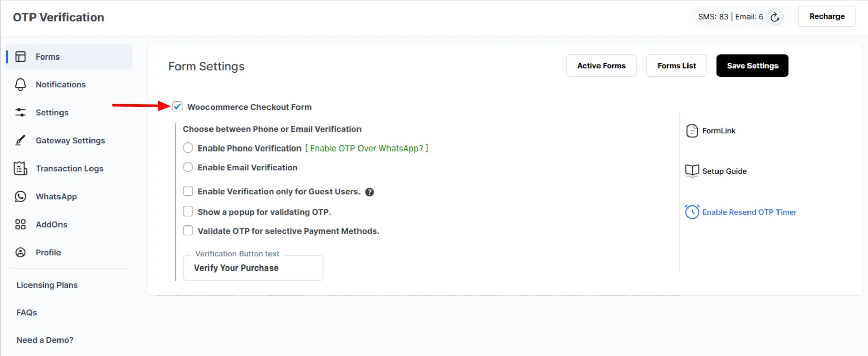
Task: Open Gateway Settings in the sidebar
Action: 69,140
